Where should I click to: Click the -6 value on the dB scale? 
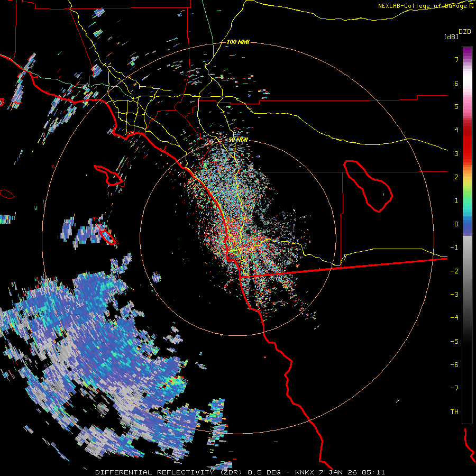454,365
